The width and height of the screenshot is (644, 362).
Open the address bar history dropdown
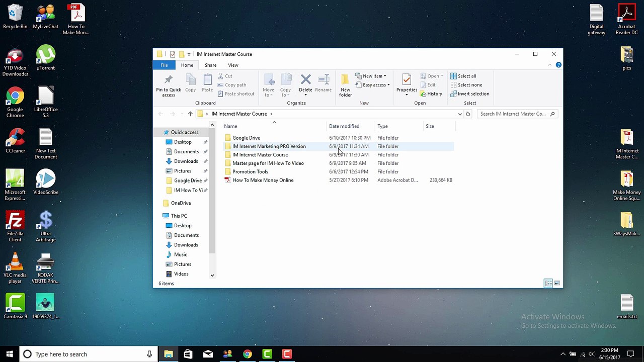tap(459, 114)
